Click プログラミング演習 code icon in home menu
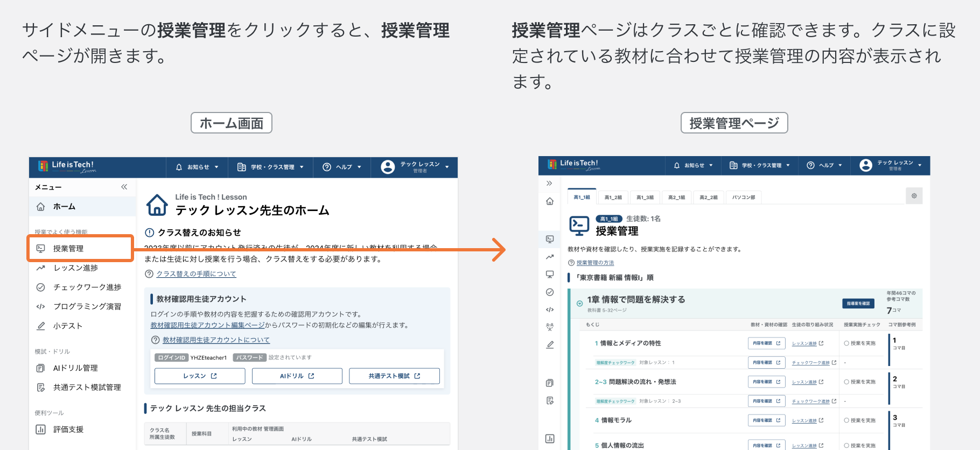The width and height of the screenshot is (980, 450). 40,307
